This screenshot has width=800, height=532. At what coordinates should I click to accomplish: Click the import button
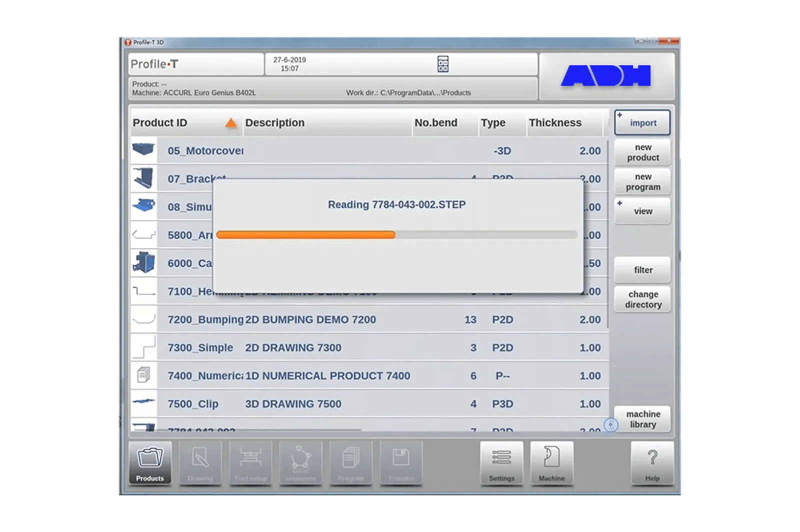[x=642, y=122]
